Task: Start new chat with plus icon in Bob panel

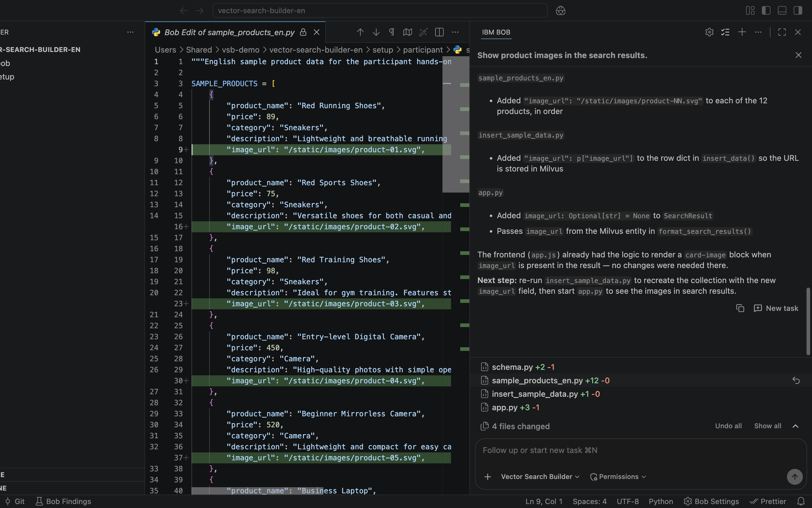Action: 742,32
